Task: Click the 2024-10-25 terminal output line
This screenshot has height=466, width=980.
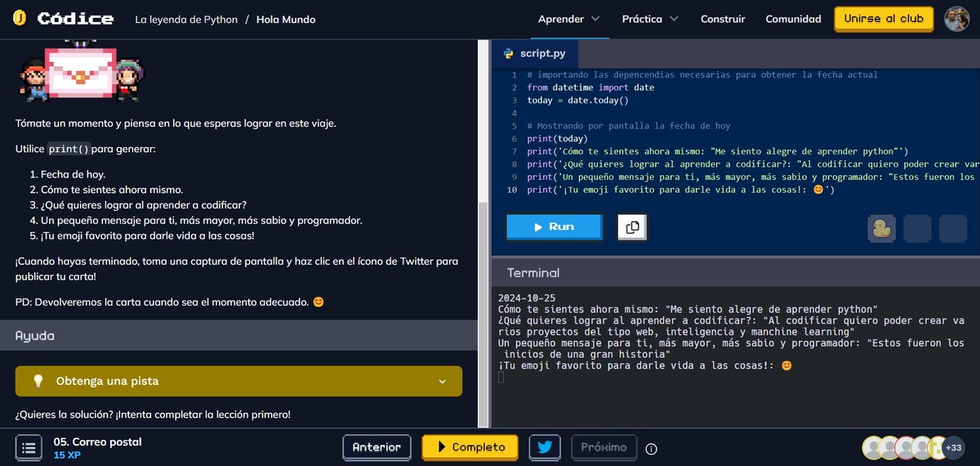Action: [527, 298]
